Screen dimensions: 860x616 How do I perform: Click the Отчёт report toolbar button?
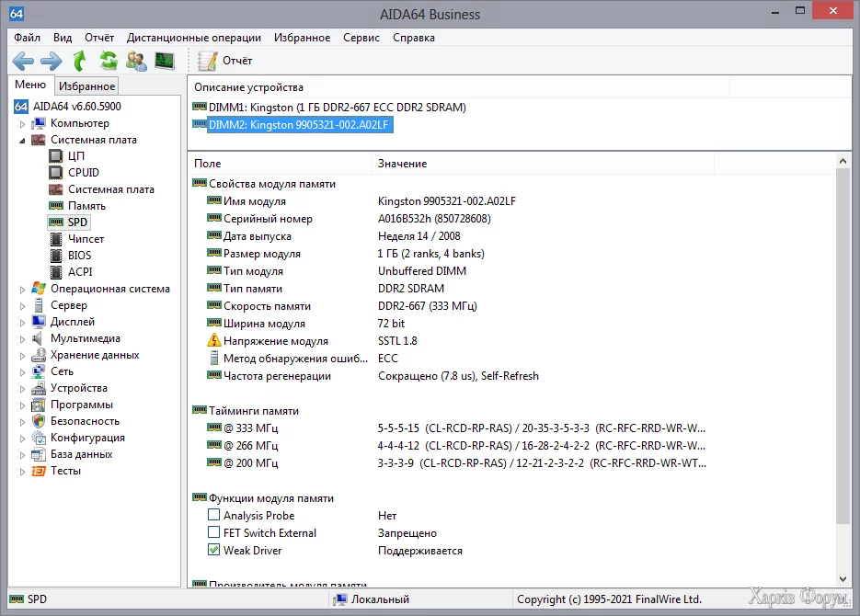coord(226,61)
